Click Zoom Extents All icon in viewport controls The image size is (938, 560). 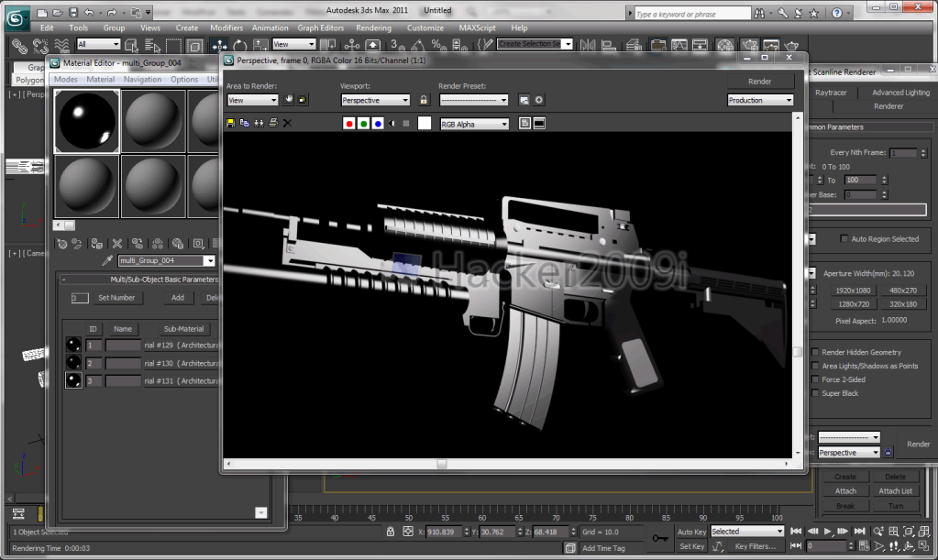pos(924,532)
